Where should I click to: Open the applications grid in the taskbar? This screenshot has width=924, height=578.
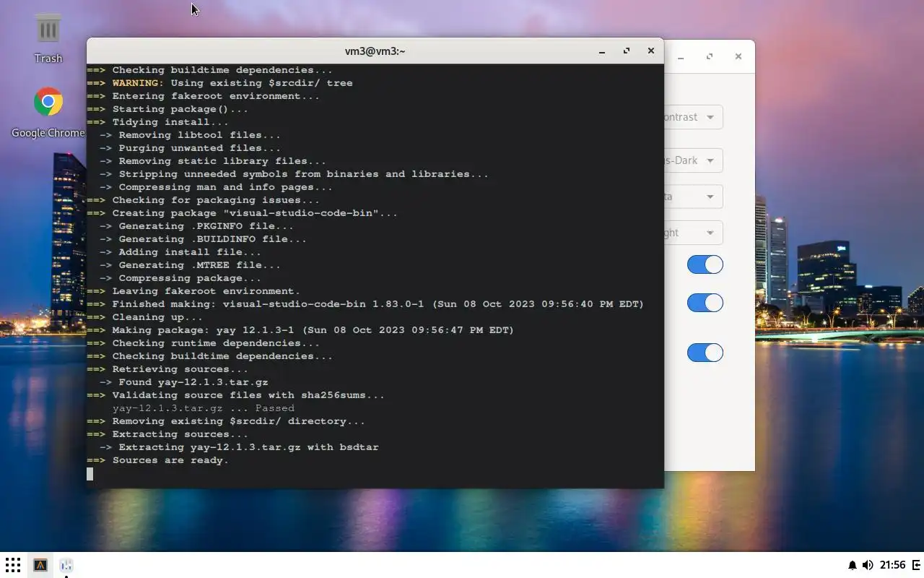13,565
